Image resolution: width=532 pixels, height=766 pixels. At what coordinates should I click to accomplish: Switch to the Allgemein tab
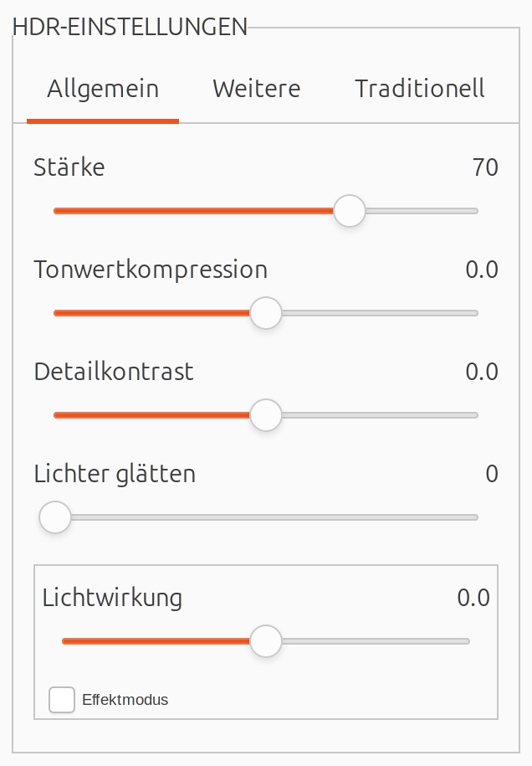tap(103, 89)
